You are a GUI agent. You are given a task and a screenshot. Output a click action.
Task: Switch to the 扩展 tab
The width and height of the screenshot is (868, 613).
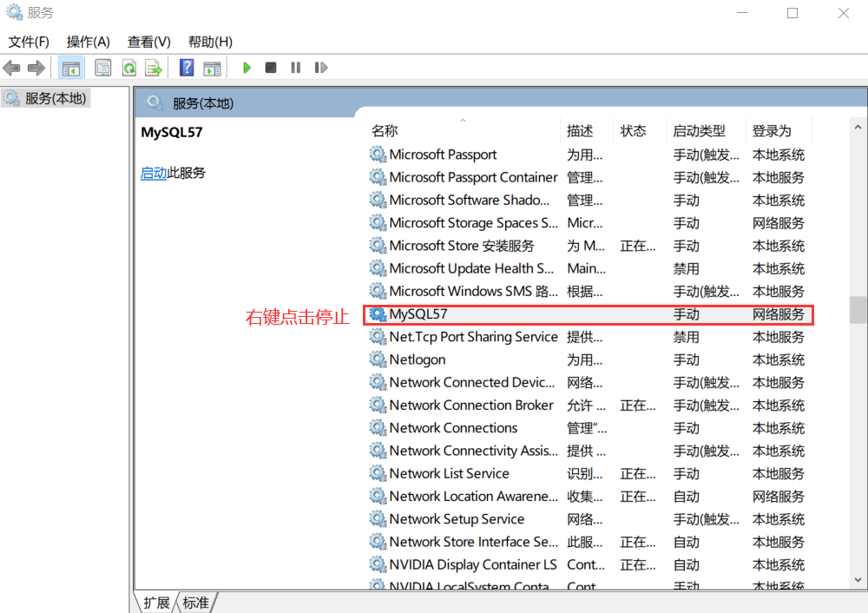[156, 603]
